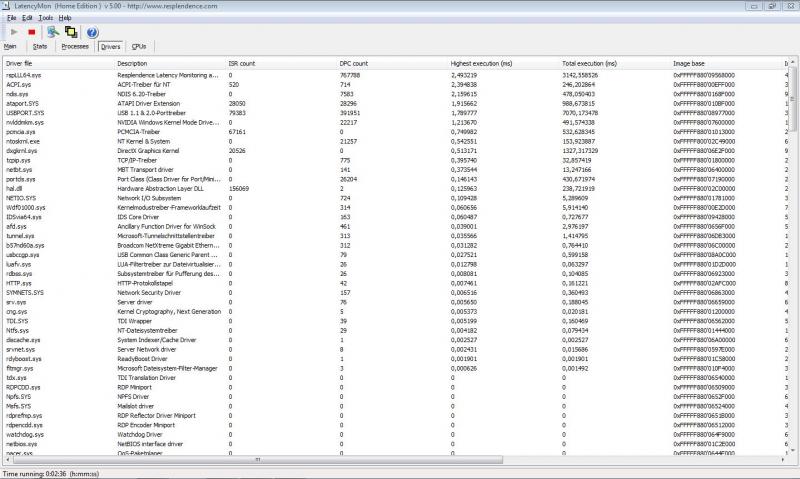Switch to the Processes tab
Viewport: 800px width, 479px height.
pyautogui.click(x=75, y=46)
